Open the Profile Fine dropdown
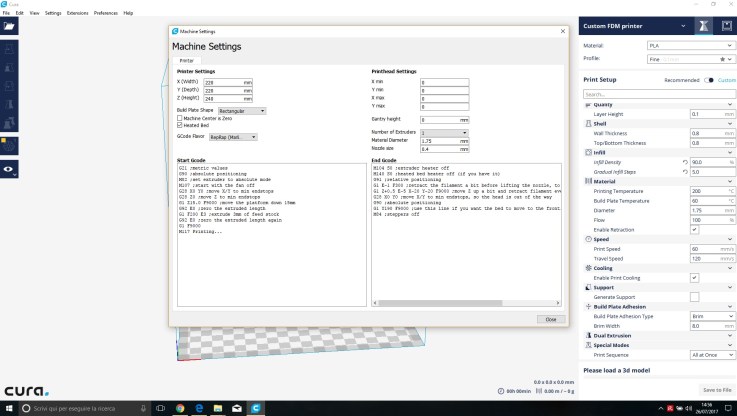Viewport: 737px width, 416px height. (690, 59)
